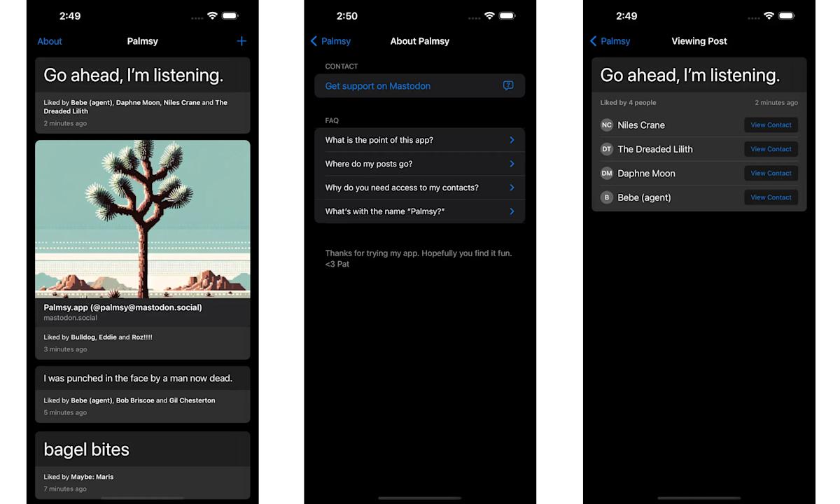
Task: Select the name 'Daphne Moon' in likes list
Action: coord(646,173)
